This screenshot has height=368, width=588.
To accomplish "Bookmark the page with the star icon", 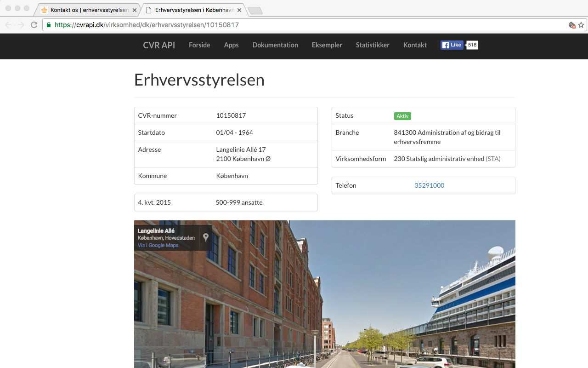I will (581, 25).
